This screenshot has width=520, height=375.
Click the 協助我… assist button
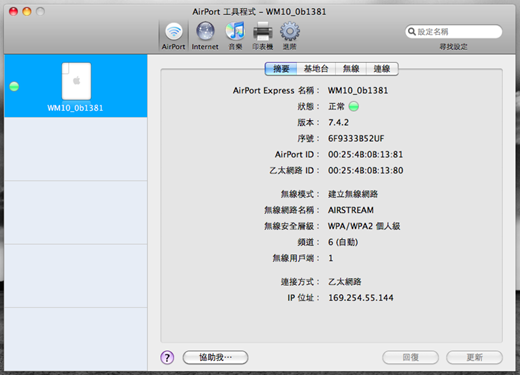(215, 358)
